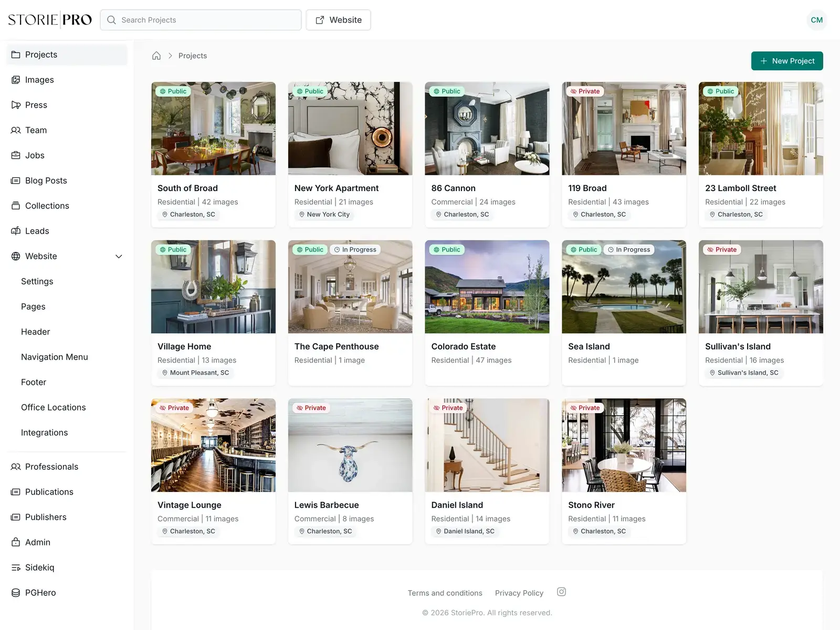Click inside the Search Projects field
This screenshot has height=630, width=840.
201,19
